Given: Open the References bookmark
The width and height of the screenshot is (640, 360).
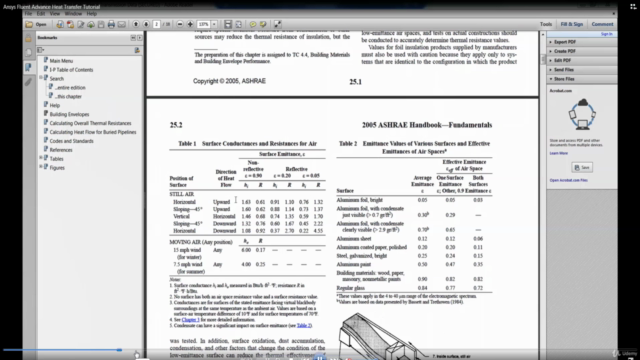Looking at the screenshot, I should [x=61, y=150].
